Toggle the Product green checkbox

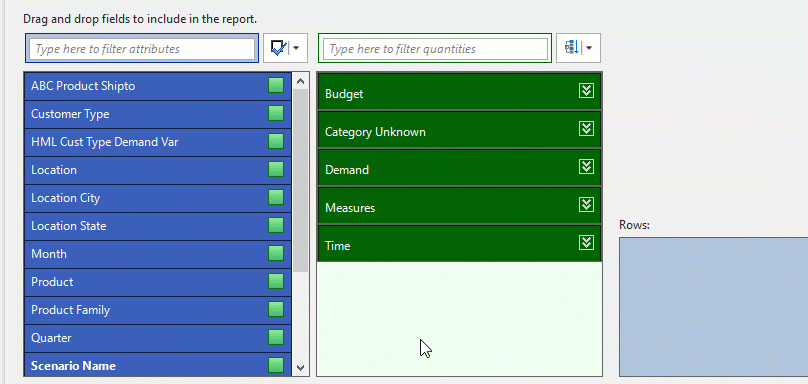276,281
